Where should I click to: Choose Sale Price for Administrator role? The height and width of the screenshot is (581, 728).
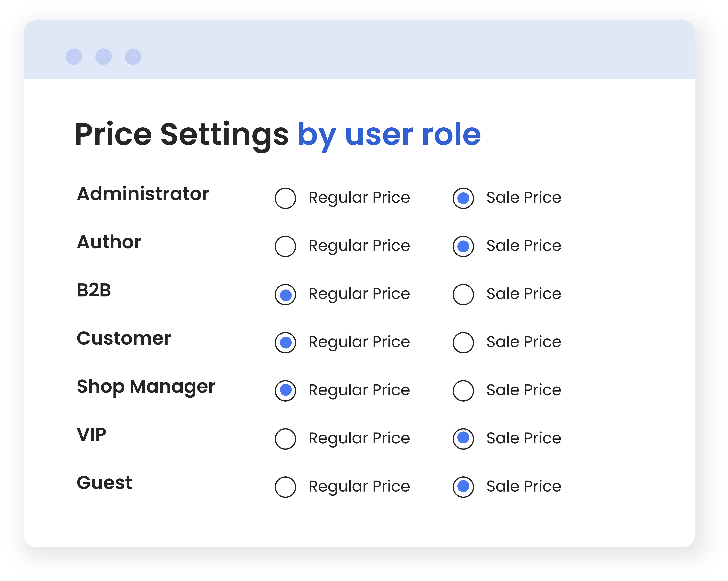pyautogui.click(x=463, y=198)
